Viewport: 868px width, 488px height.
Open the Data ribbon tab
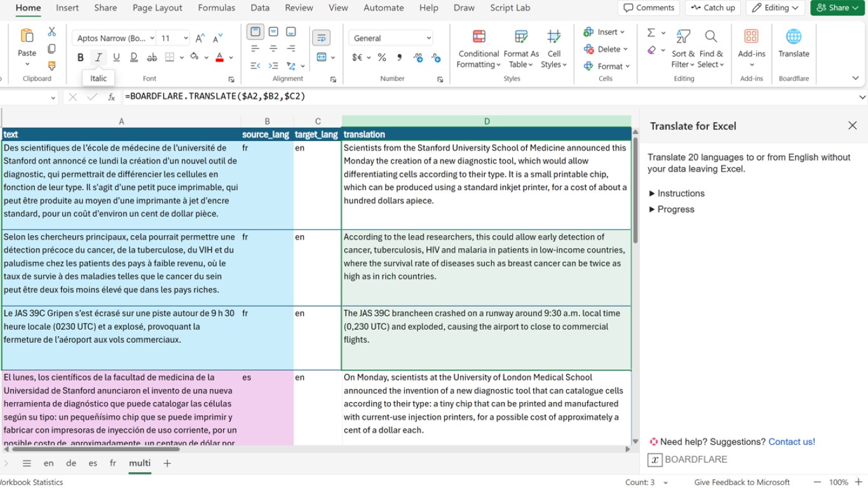pos(260,8)
